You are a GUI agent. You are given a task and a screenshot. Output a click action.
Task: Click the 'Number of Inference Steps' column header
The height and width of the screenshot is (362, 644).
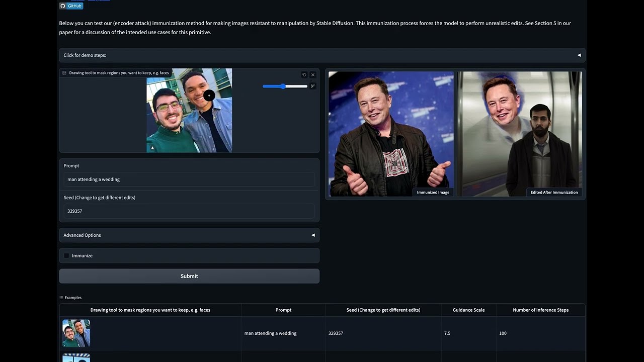click(x=540, y=310)
